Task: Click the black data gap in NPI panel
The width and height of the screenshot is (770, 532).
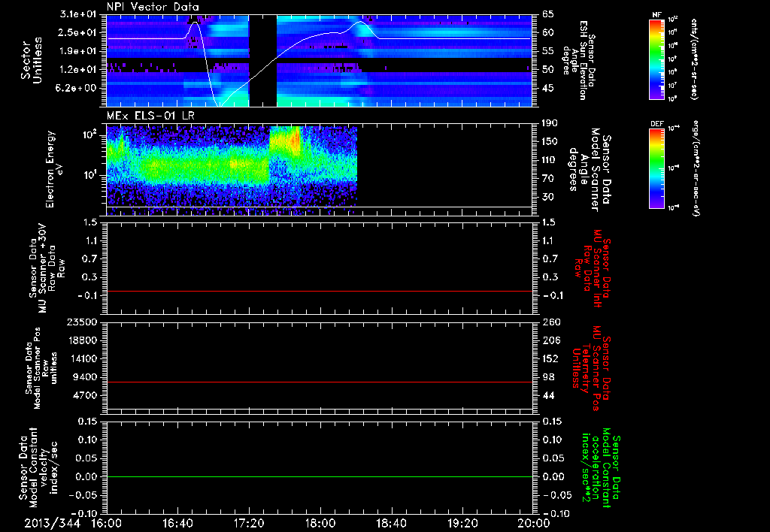Action: 262,60
